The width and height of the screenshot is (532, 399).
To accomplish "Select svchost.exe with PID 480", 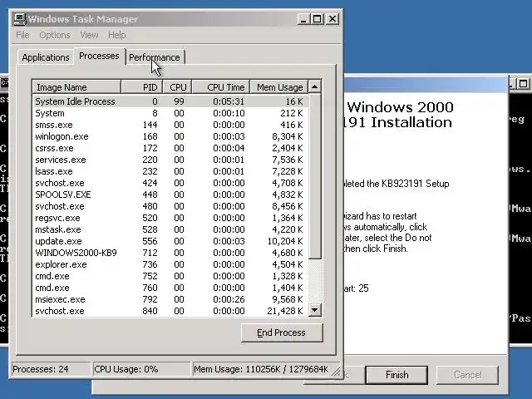I will click(x=170, y=206).
